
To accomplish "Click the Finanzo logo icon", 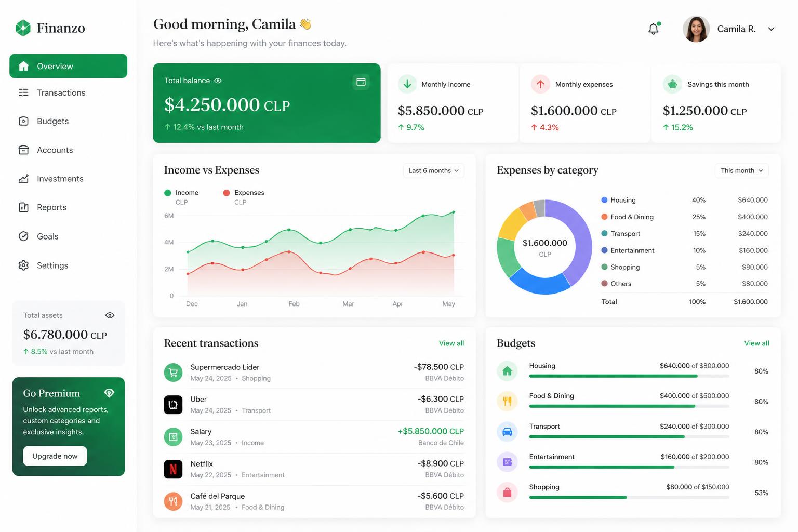I will click(23, 28).
